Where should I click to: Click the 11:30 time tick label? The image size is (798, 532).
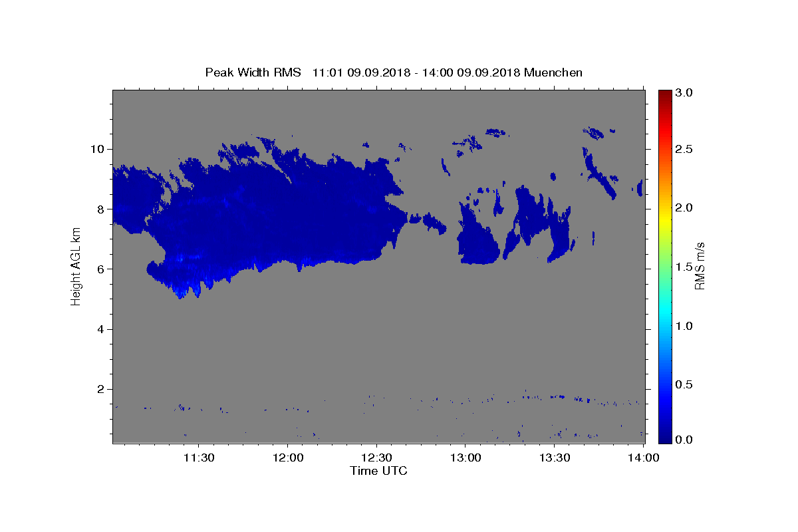(198, 458)
